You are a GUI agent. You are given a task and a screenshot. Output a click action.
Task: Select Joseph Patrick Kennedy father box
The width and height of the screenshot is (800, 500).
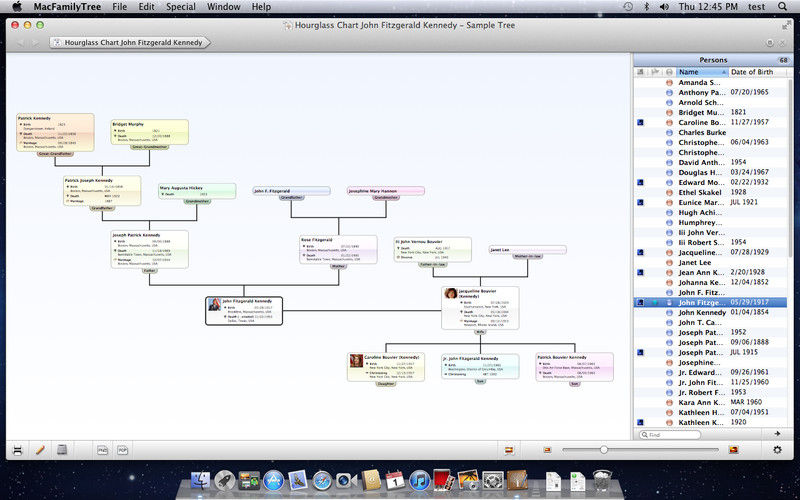(x=149, y=249)
